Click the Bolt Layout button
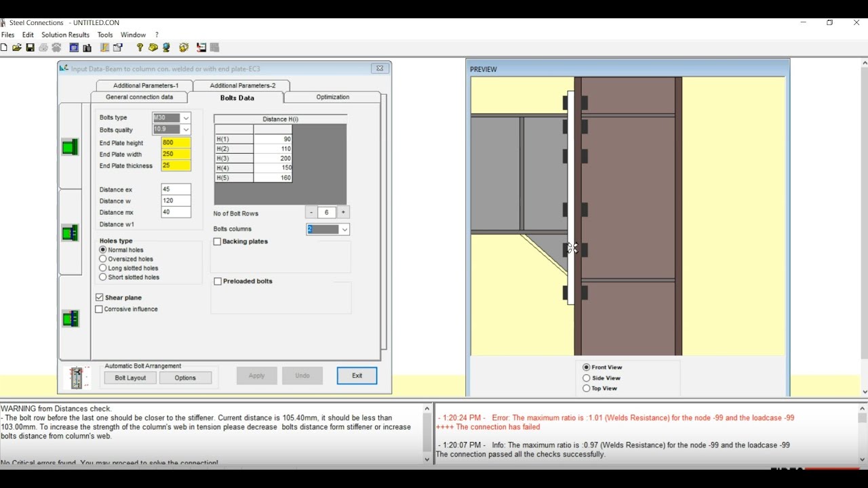Screen dimensions: 868x488 click(x=130, y=378)
